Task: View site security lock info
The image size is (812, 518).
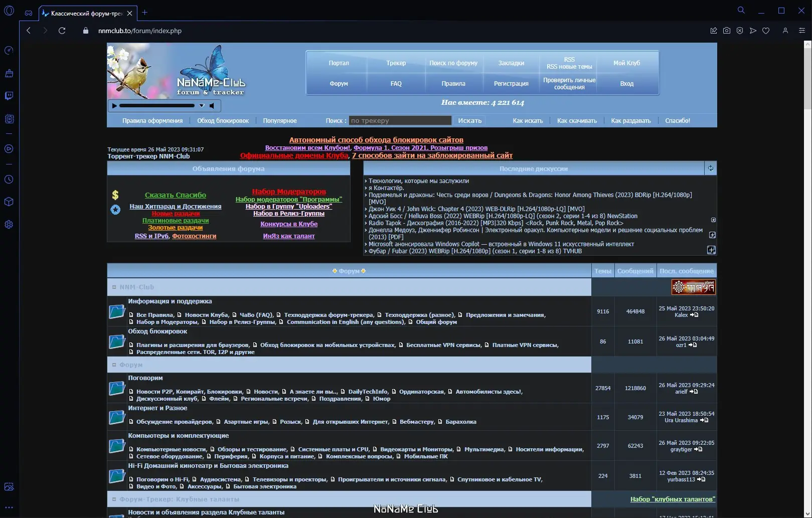Action: point(86,31)
